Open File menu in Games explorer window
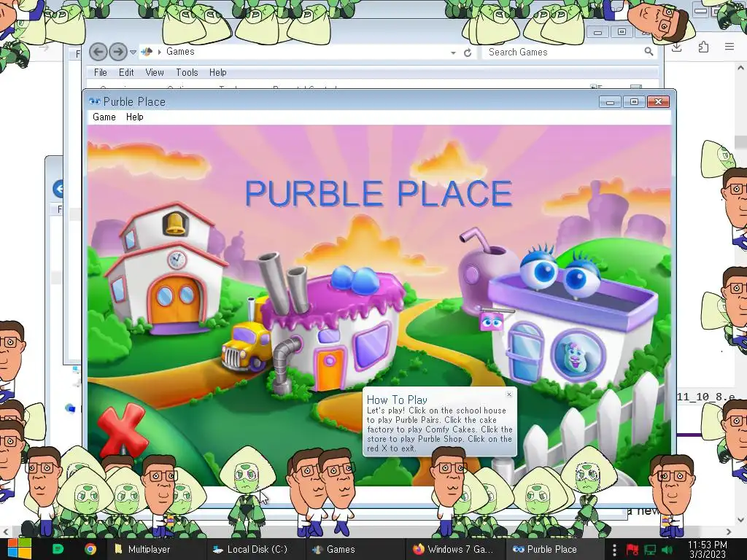Viewport: 747px width, 560px height. pos(101,72)
